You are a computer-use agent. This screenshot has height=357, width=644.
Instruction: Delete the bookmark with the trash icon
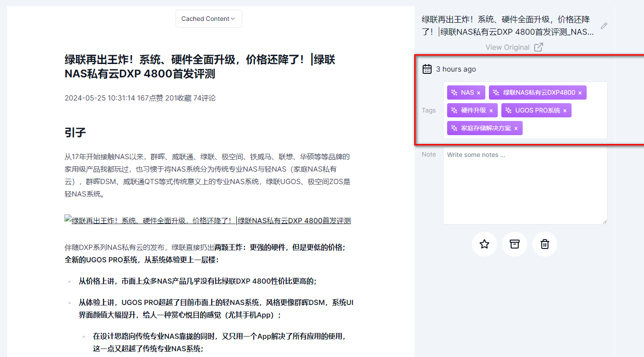(x=545, y=244)
